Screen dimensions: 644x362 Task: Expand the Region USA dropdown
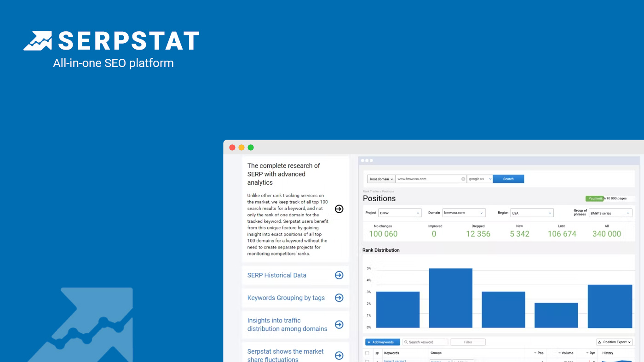[x=532, y=213]
